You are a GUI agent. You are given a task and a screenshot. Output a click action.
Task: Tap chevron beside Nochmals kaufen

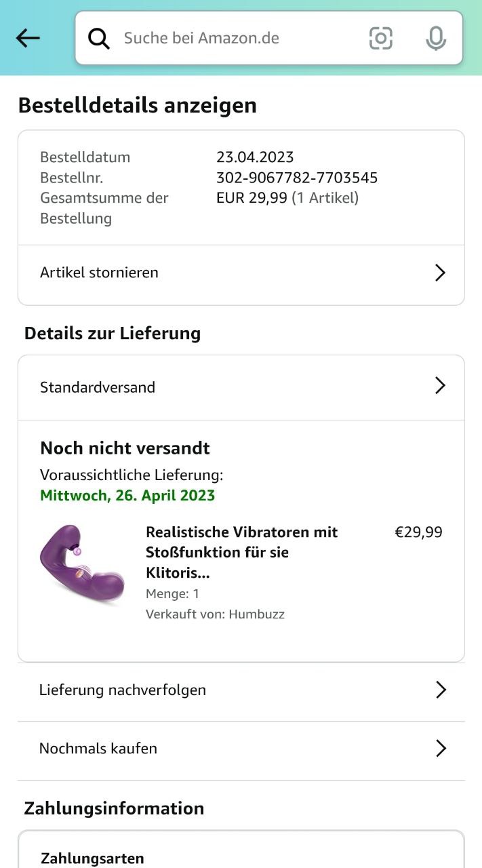441,749
